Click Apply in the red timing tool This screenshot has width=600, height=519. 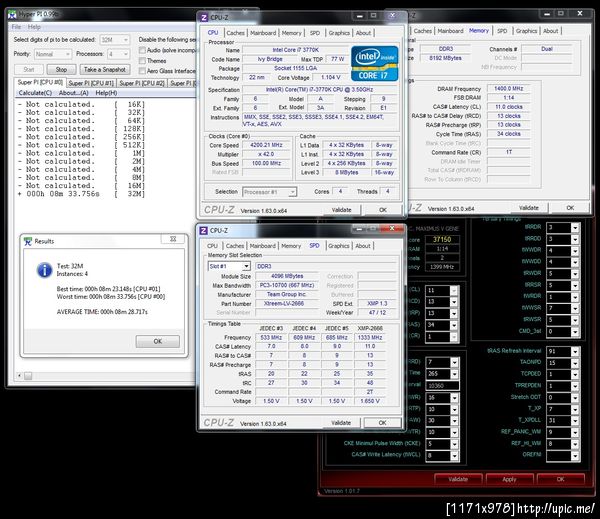click(x=509, y=479)
